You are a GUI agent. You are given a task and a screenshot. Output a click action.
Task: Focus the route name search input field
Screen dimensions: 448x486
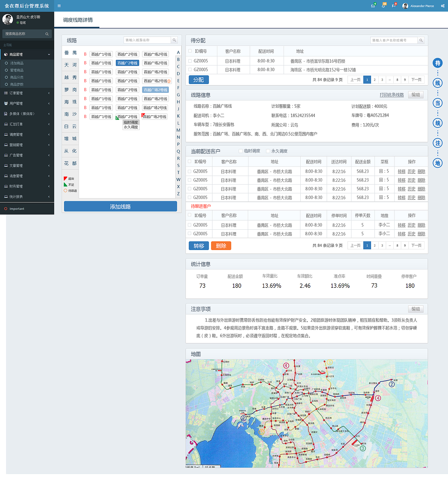click(x=147, y=40)
